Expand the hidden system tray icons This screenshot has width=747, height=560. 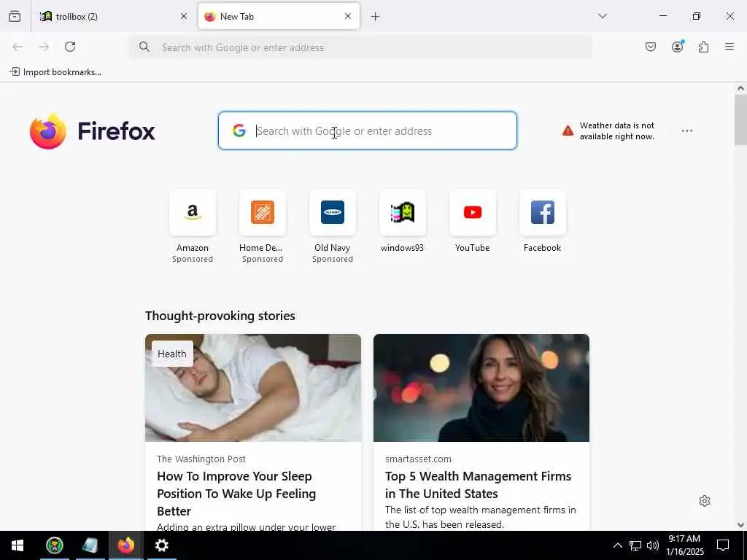[617, 545]
